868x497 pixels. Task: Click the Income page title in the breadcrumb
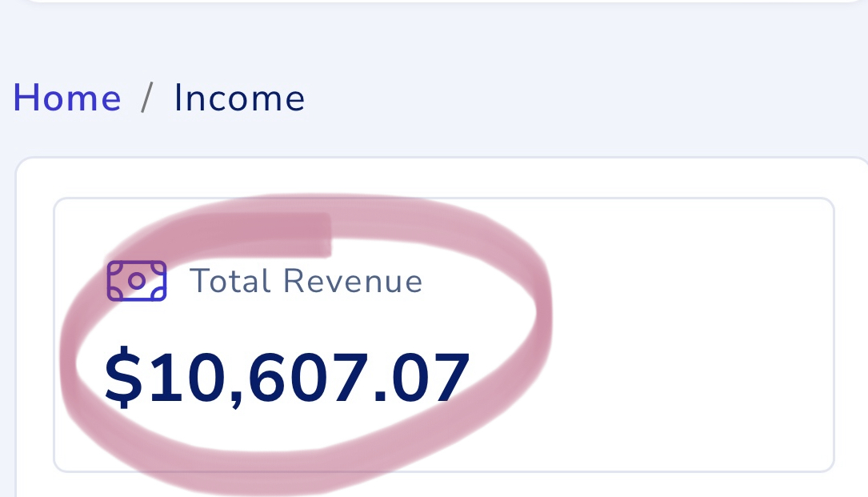239,98
